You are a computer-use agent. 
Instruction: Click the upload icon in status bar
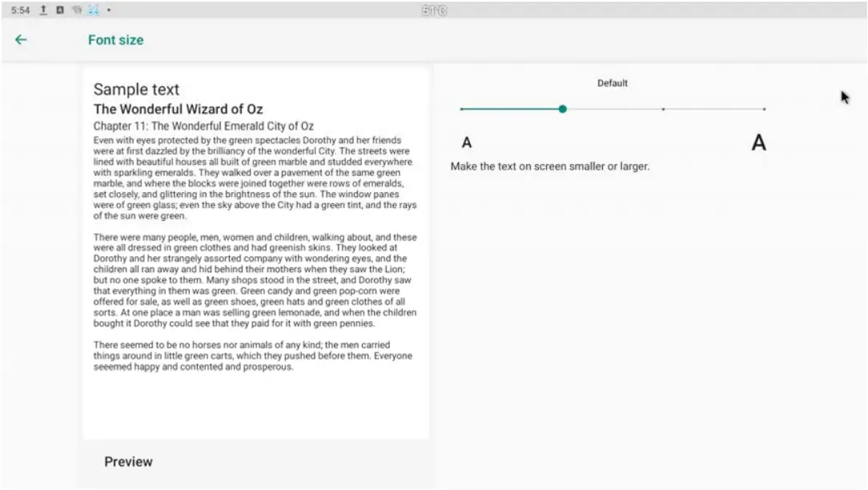point(43,10)
